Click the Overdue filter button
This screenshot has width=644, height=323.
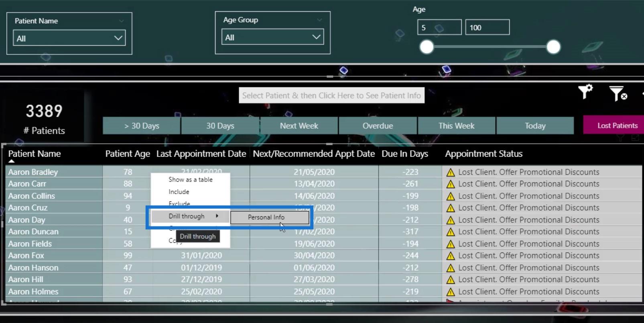(378, 125)
